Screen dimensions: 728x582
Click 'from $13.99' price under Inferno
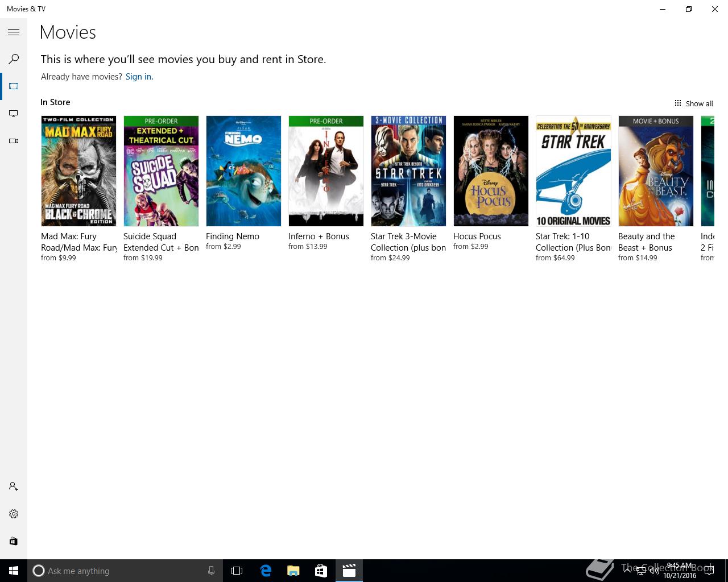[x=308, y=247]
